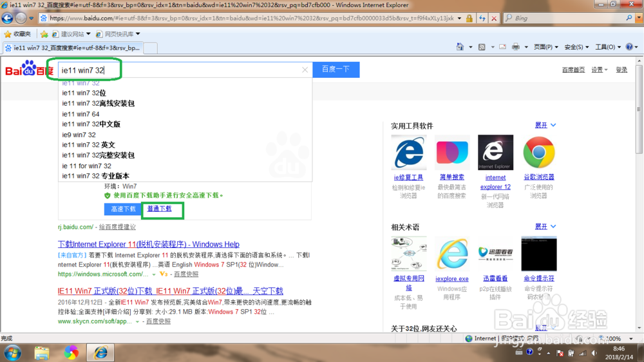Select suggestion ie 11 for win7 32
Image resolution: width=644 pixels, height=362 pixels.
pos(87,166)
